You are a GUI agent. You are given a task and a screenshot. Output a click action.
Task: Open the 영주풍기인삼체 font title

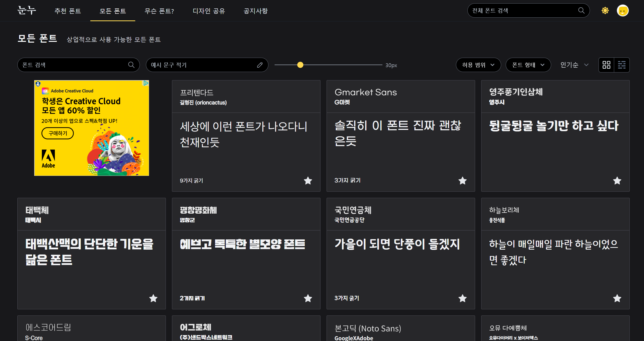516,92
